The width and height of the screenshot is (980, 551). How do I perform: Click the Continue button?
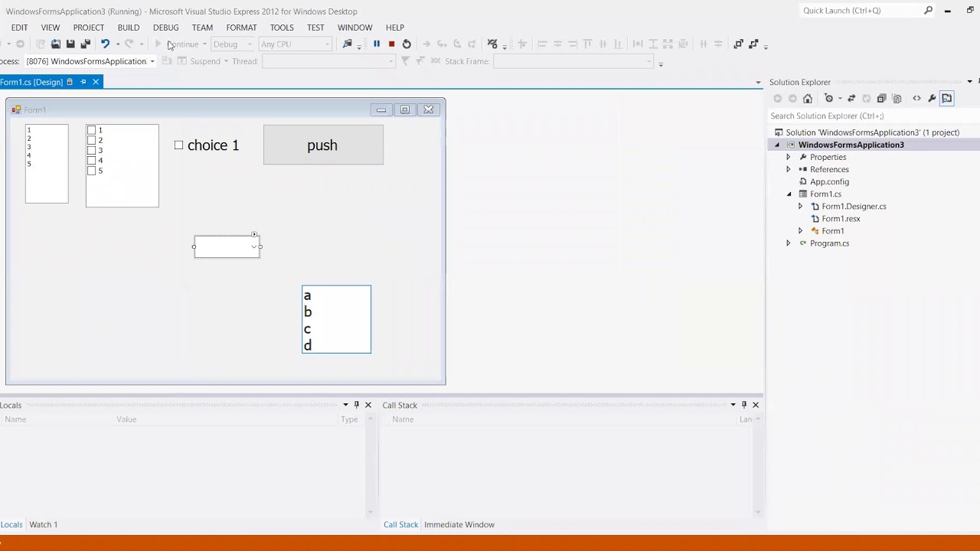178,44
